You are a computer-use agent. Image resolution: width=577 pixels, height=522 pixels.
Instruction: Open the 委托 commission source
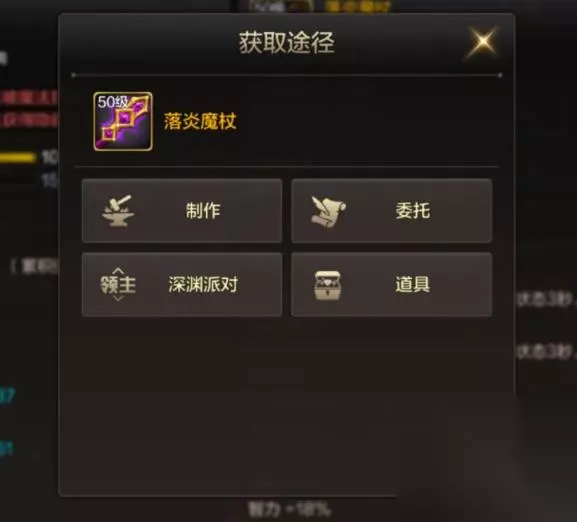coord(392,211)
